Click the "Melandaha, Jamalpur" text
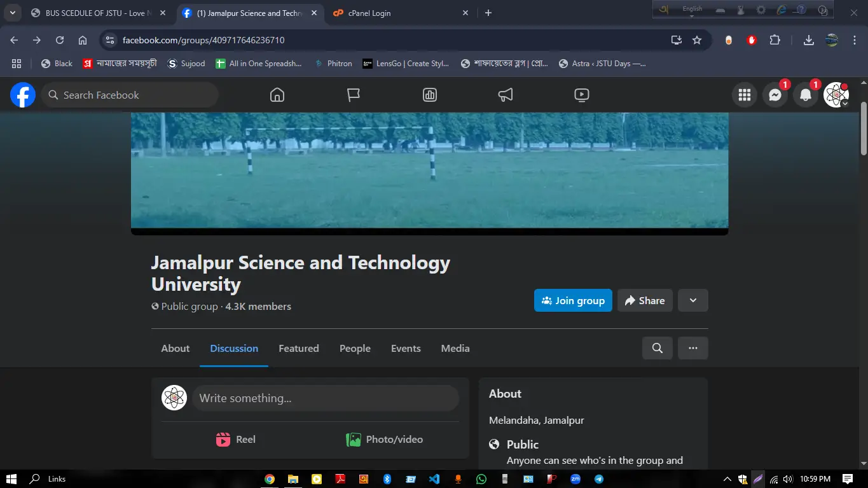Image resolution: width=868 pixels, height=488 pixels. pyautogui.click(x=537, y=420)
